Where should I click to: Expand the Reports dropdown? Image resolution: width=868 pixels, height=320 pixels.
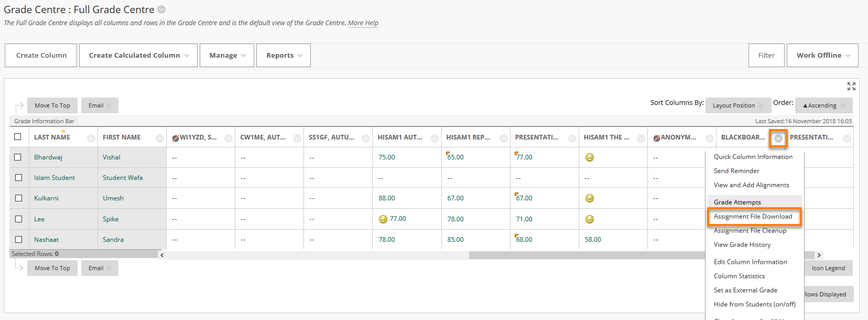coord(284,55)
